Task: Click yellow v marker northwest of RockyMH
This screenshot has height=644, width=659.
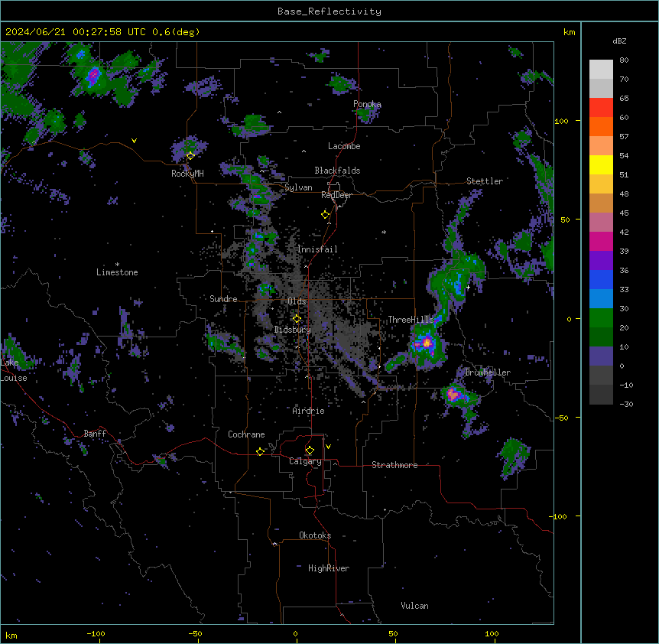Action: pos(134,141)
